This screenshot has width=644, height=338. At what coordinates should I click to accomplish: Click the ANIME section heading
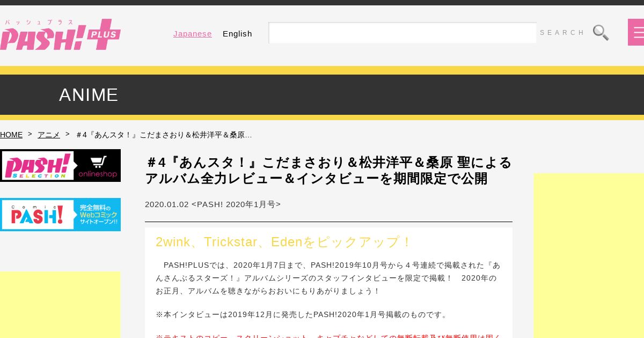(89, 94)
